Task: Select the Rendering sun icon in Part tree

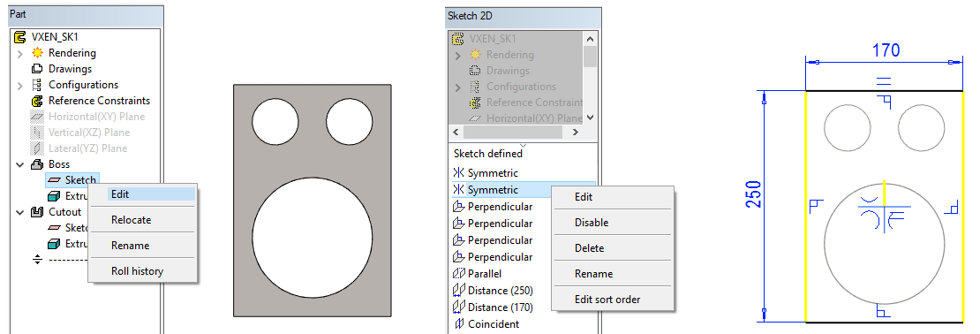Action: (37, 53)
